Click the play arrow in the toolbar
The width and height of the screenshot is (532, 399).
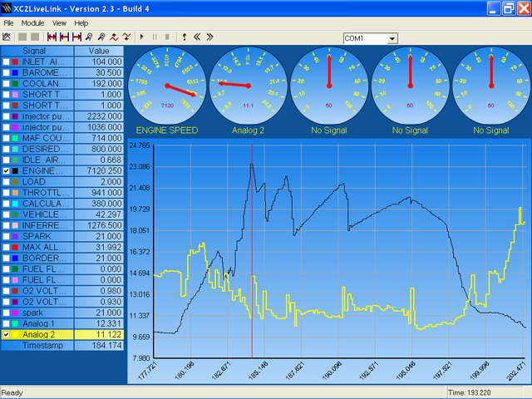click(x=142, y=37)
